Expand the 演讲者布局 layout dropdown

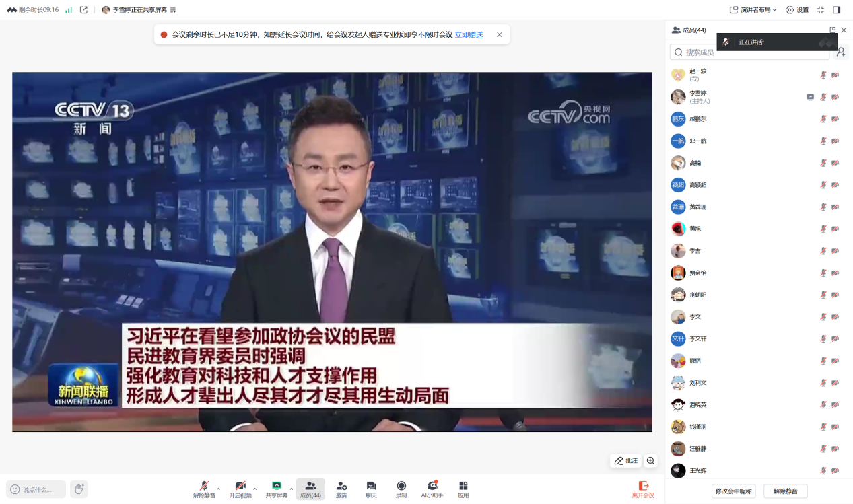point(753,10)
